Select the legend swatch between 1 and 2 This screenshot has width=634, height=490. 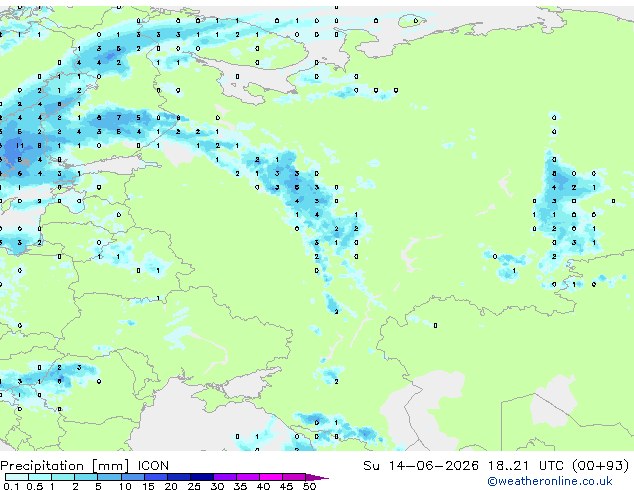click(x=63, y=477)
